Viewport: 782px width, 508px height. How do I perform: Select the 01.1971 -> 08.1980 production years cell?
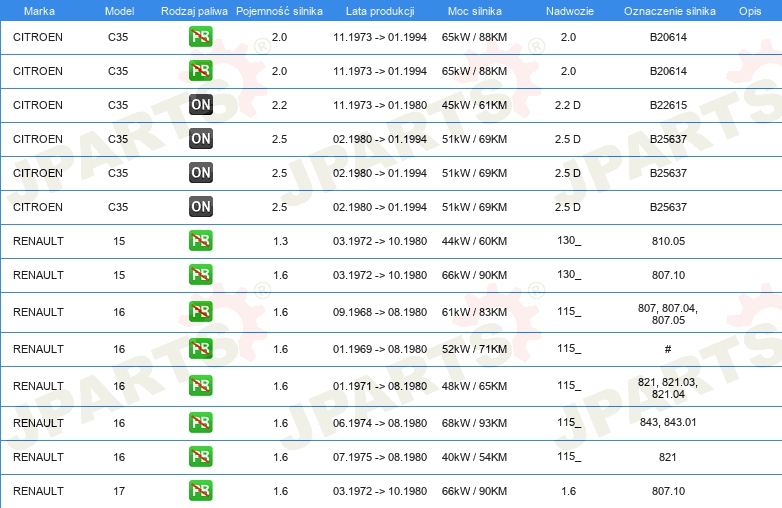click(x=380, y=386)
